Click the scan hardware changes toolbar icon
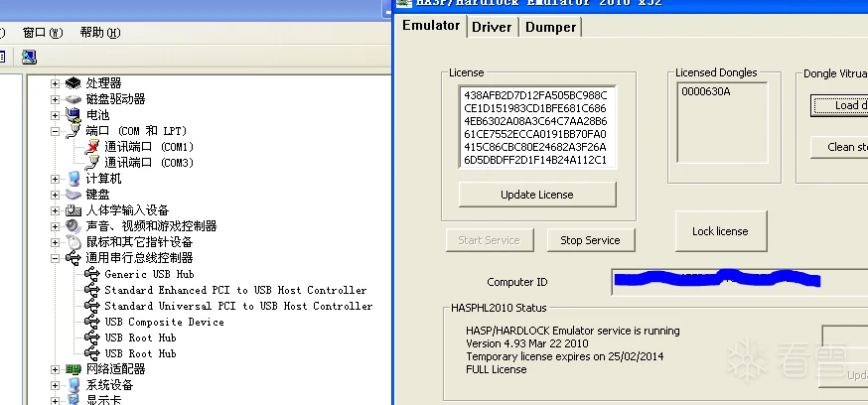This screenshot has height=405, width=868. click(29, 57)
